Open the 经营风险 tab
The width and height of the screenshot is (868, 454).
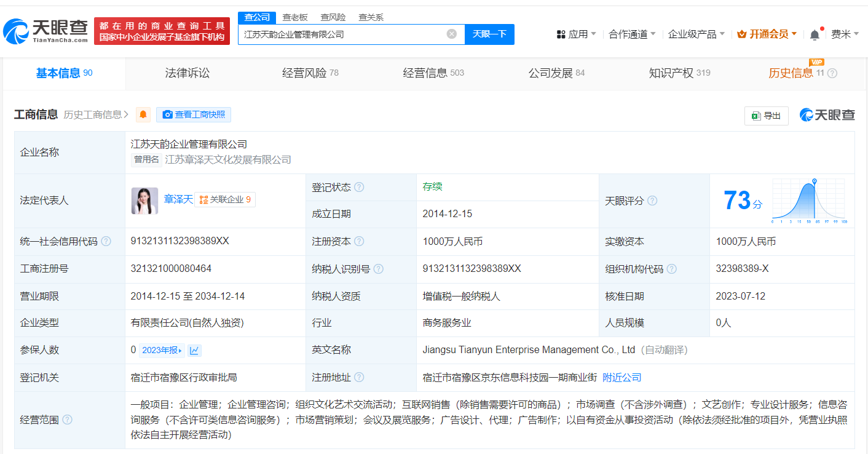(x=310, y=73)
